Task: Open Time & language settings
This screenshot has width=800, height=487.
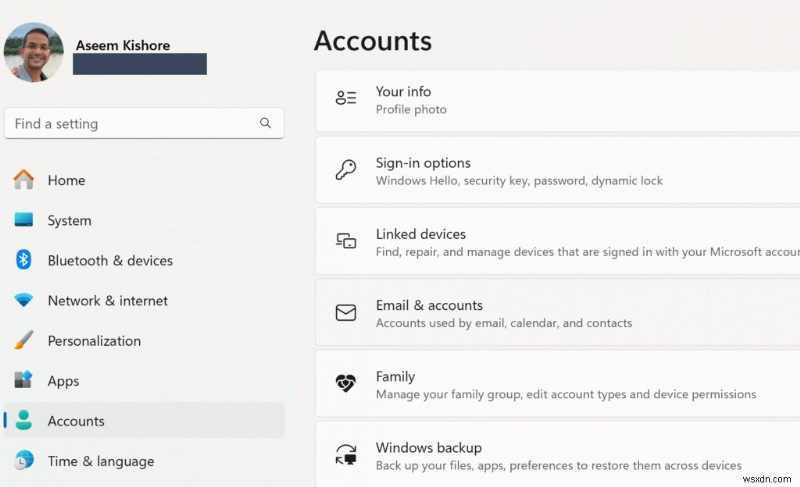Action: pyautogui.click(x=144, y=461)
